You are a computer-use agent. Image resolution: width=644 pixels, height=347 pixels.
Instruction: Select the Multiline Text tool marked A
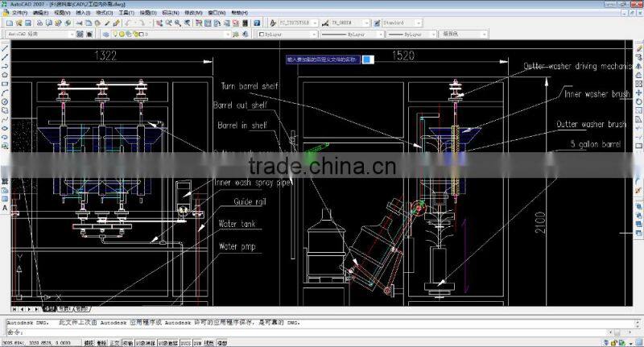(5, 208)
